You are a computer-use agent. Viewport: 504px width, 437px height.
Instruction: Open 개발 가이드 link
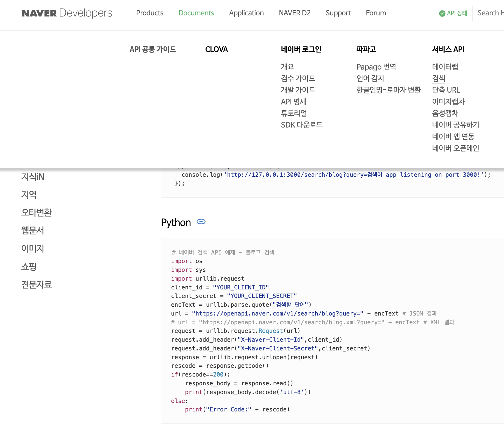[x=298, y=90]
